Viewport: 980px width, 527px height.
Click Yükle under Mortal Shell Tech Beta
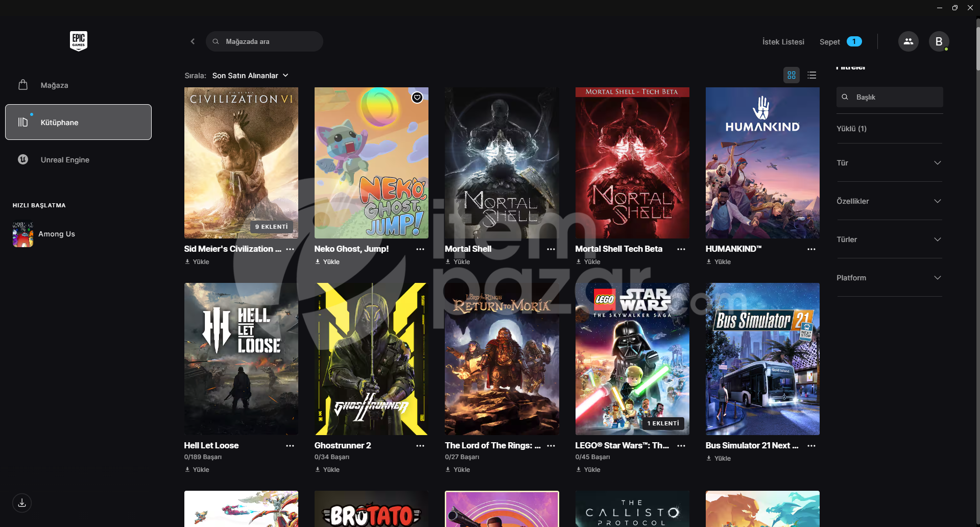click(x=588, y=262)
